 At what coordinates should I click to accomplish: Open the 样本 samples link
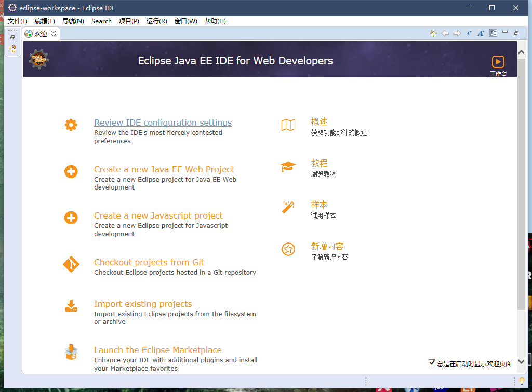point(319,205)
